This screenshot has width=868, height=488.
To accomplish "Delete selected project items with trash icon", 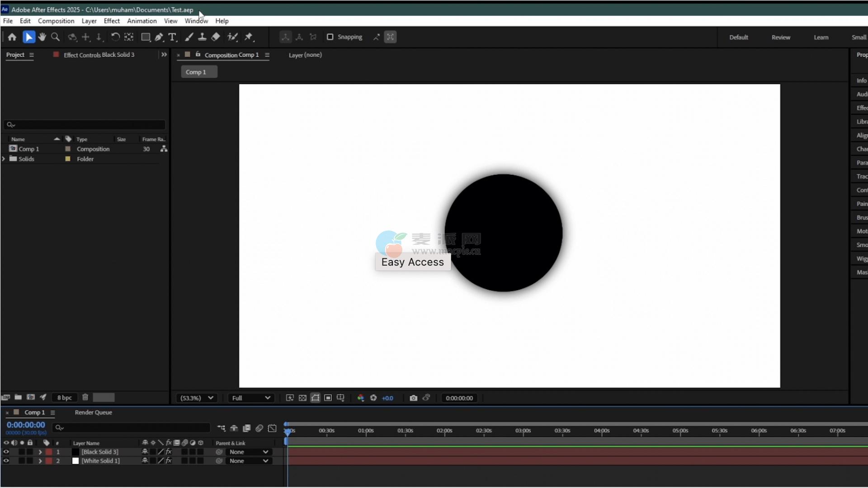I will (85, 397).
